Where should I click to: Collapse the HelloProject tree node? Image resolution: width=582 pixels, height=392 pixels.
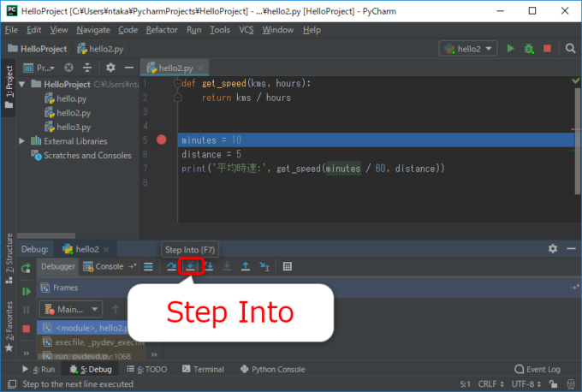pyautogui.click(x=22, y=84)
